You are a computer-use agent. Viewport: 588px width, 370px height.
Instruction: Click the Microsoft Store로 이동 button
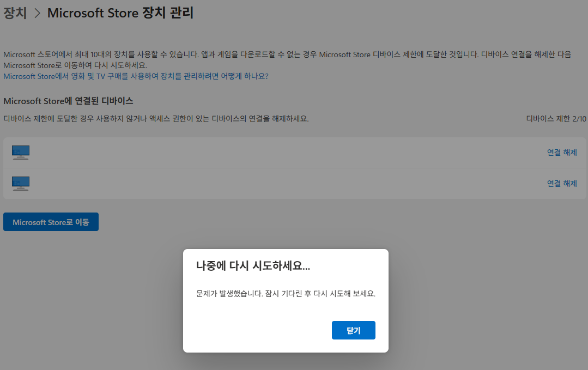coord(51,222)
